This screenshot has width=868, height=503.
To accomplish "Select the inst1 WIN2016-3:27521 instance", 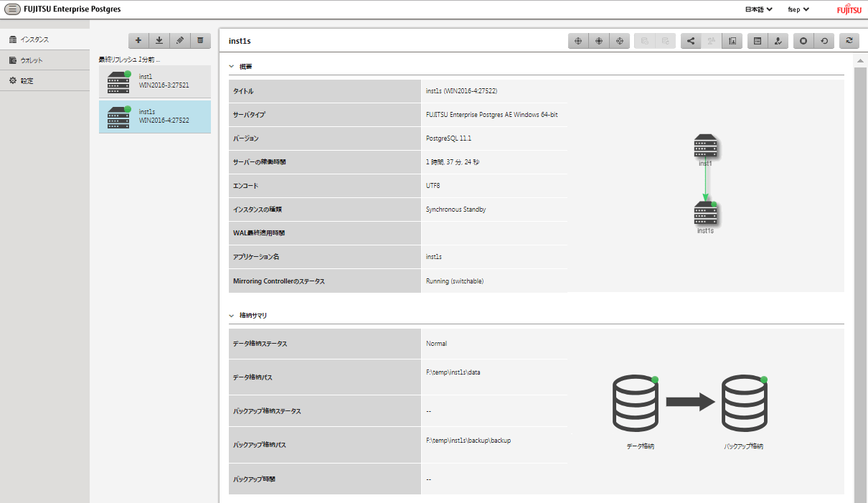I will point(155,81).
